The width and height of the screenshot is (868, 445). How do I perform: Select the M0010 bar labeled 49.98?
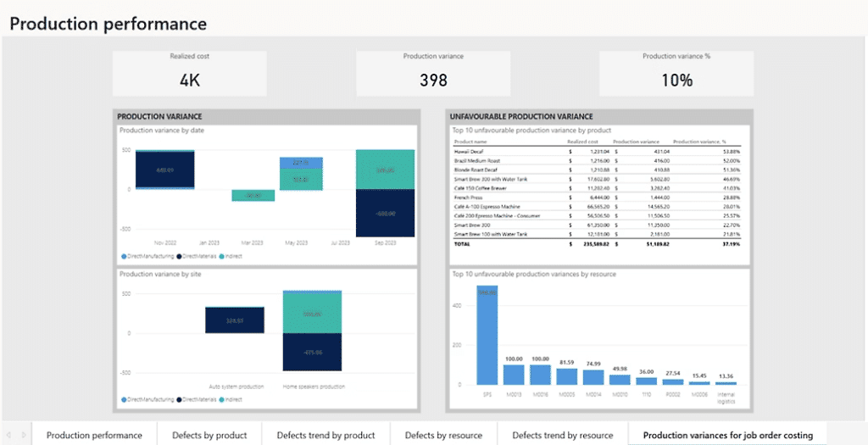tap(620, 380)
